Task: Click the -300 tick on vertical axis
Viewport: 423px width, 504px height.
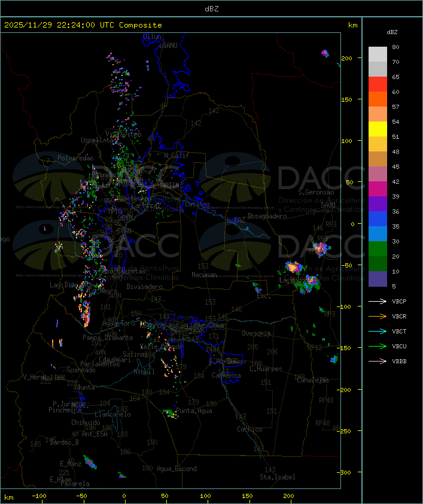Action: click(x=345, y=472)
